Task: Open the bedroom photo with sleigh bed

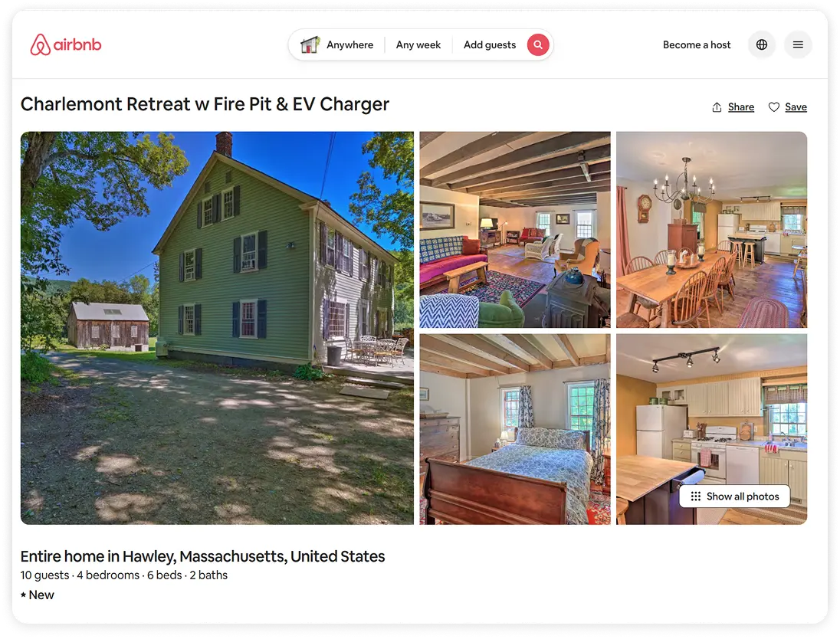Action: tap(515, 429)
